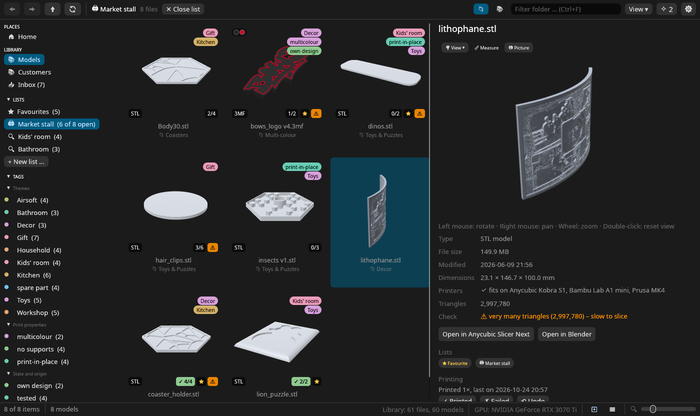
Task: Open lithophane in Anycubic Slicer Next
Action: [486, 334]
